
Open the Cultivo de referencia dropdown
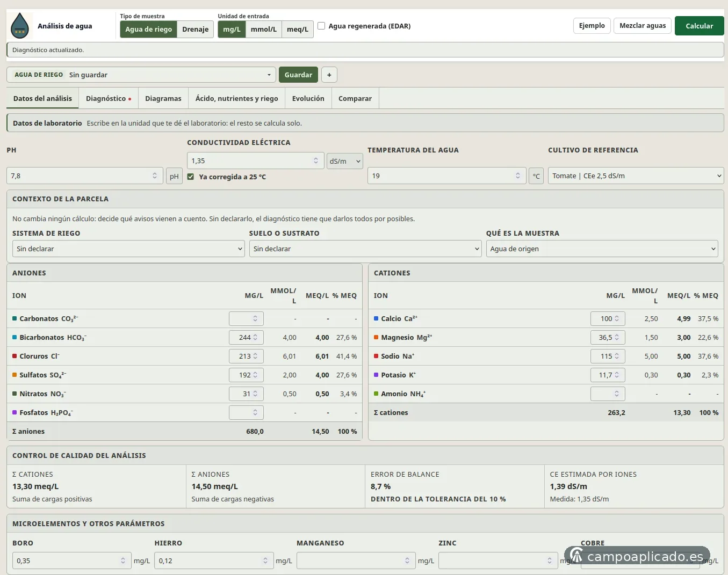pos(636,176)
